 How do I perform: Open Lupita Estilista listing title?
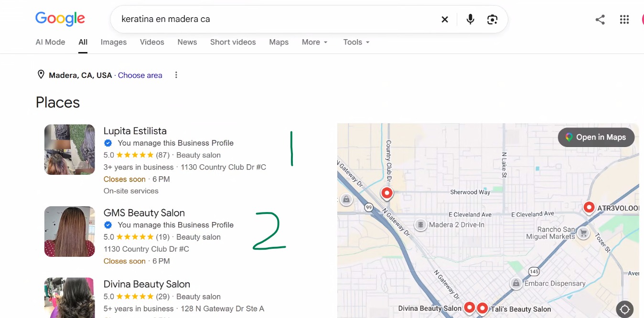coord(135,131)
